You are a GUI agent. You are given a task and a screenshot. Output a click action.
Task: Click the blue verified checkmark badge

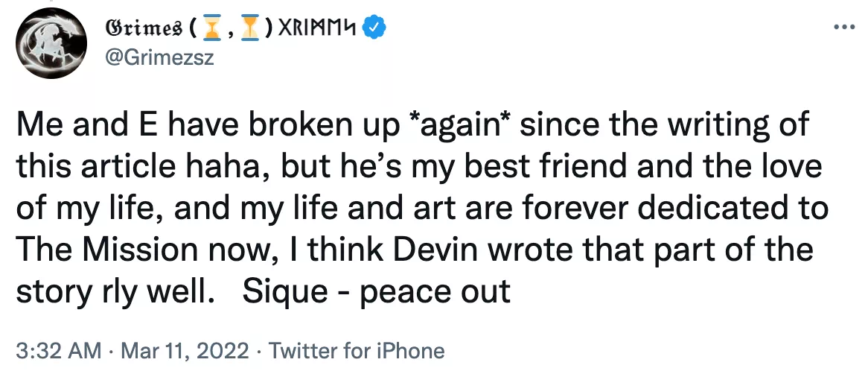tap(374, 28)
